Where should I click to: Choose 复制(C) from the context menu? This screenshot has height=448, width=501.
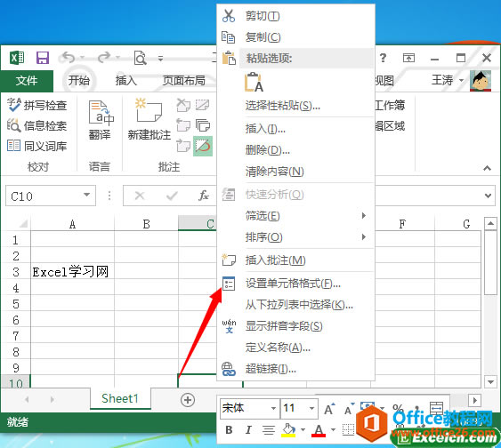tap(295, 37)
